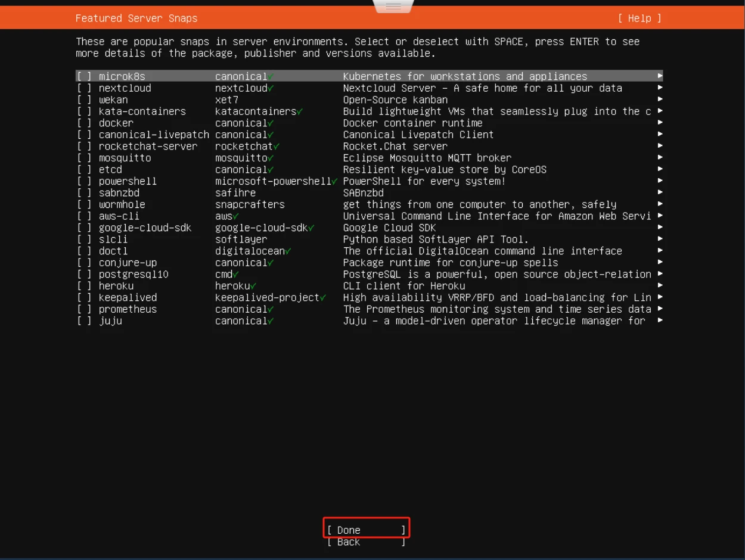Expand the google-cloud-sdk row arrow
745x560 pixels.
click(660, 227)
